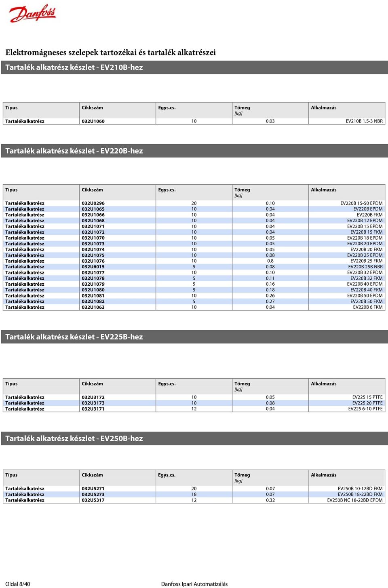This screenshot has height=588, width=388.
Task: Click the 'Alkalmazás' header in EV220B table
Action: 323,190
